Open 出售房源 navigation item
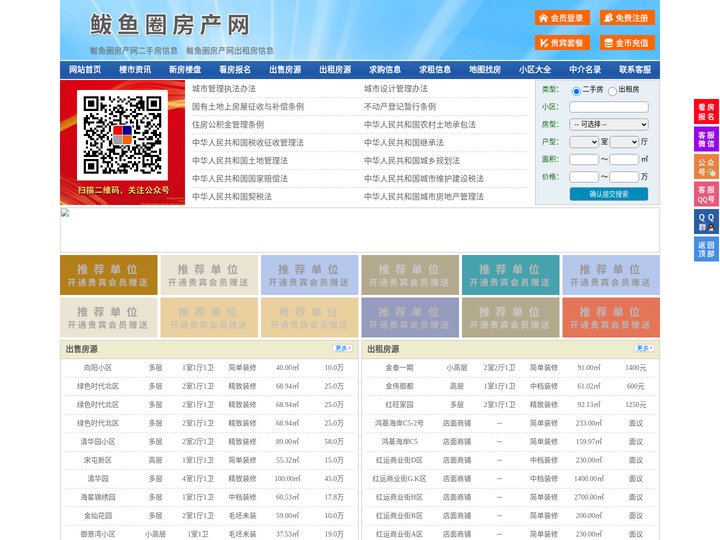The width and height of the screenshot is (720, 540). click(285, 70)
